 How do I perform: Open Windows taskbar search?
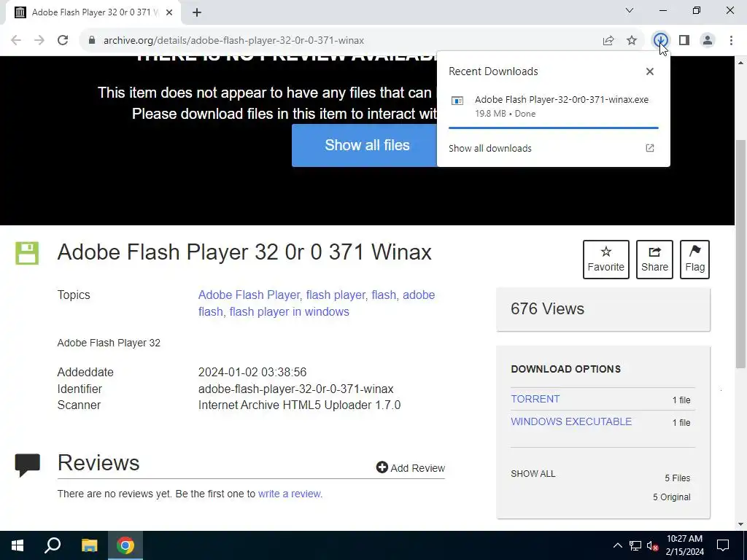point(53,545)
